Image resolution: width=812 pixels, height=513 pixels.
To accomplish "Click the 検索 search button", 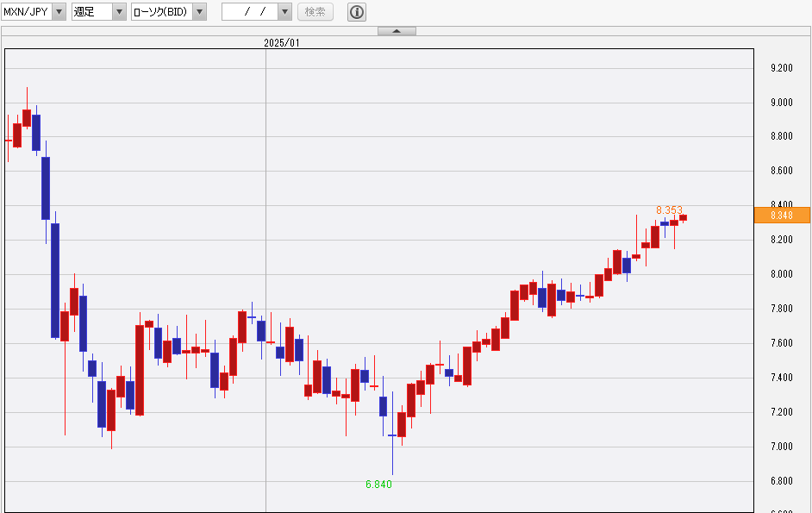I will [315, 11].
